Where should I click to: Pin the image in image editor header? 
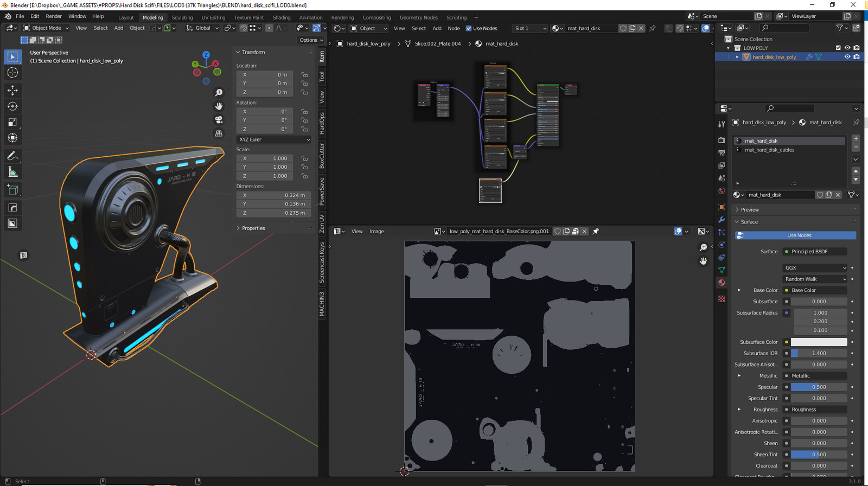click(x=596, y=231)
